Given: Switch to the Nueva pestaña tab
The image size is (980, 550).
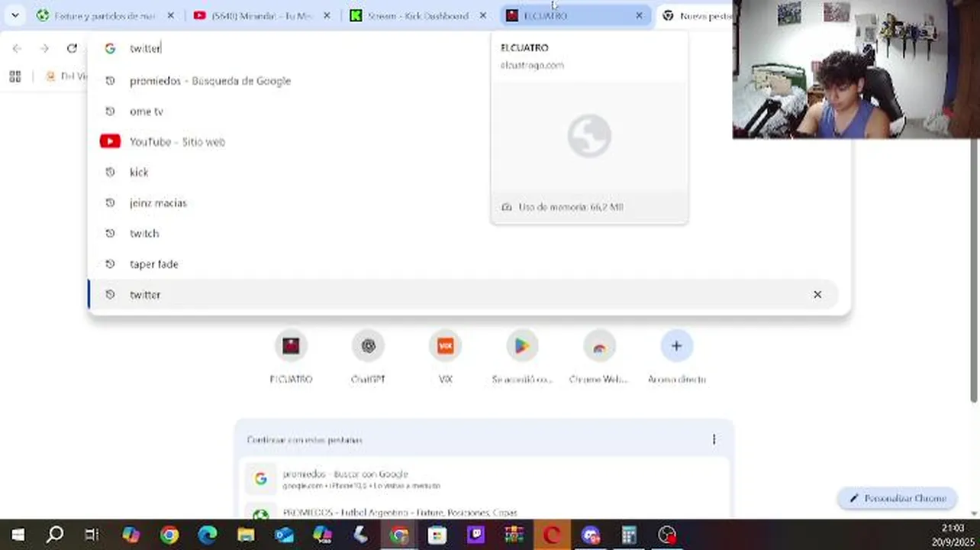Looking at the screenshot, I should (695, 15).
